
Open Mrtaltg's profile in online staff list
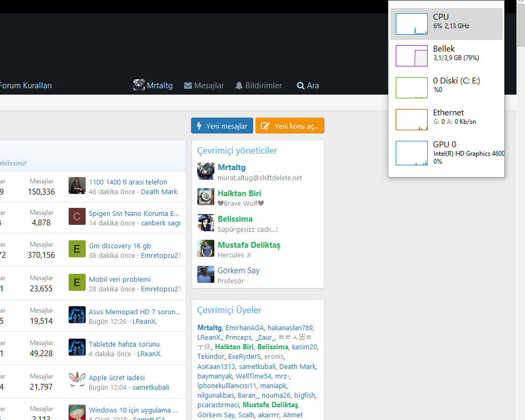click(232, 167)
